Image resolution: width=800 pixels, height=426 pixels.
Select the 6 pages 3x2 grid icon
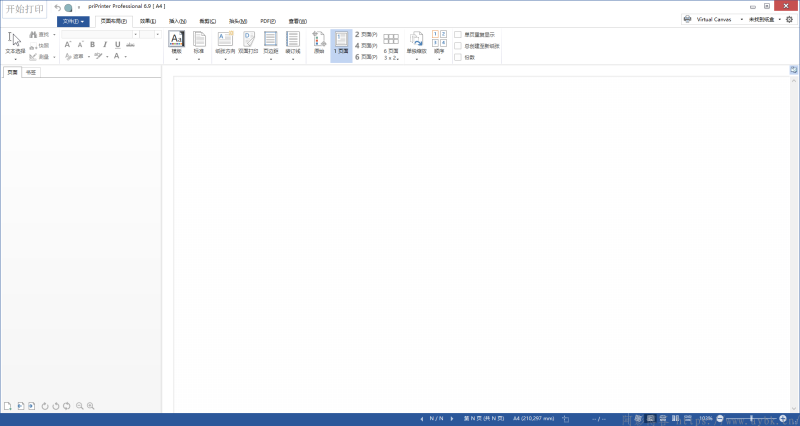391,46
